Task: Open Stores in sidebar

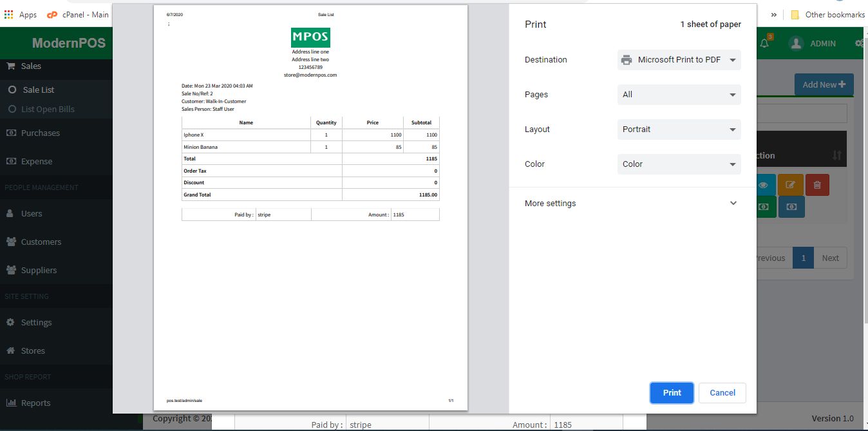Action: click(33, 351)
